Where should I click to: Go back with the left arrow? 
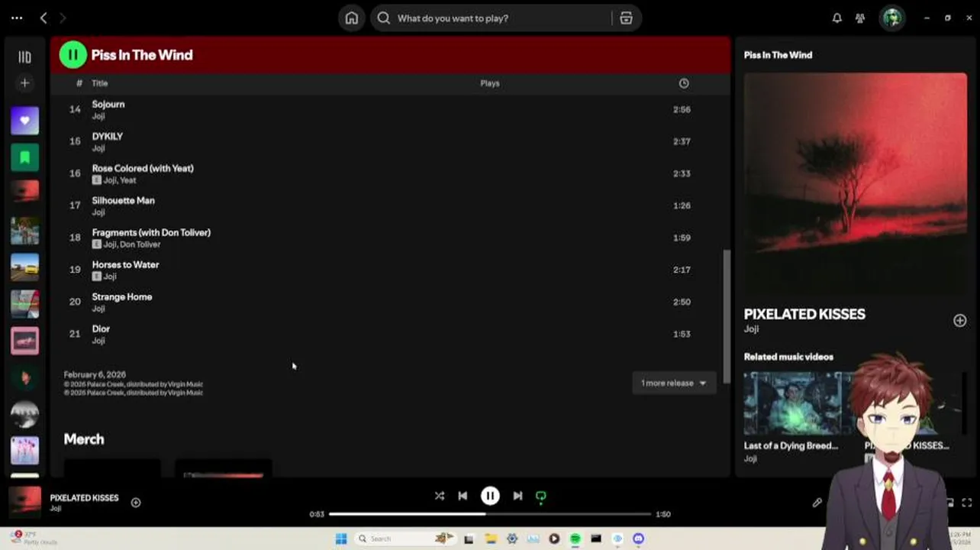tap(44, 18)
